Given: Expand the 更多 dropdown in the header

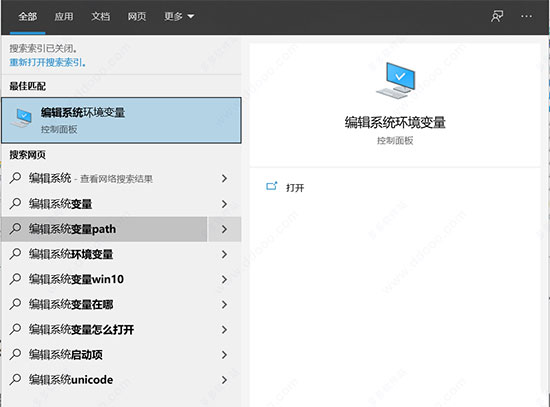Looking at the screenshot, I should click(179, 16).
